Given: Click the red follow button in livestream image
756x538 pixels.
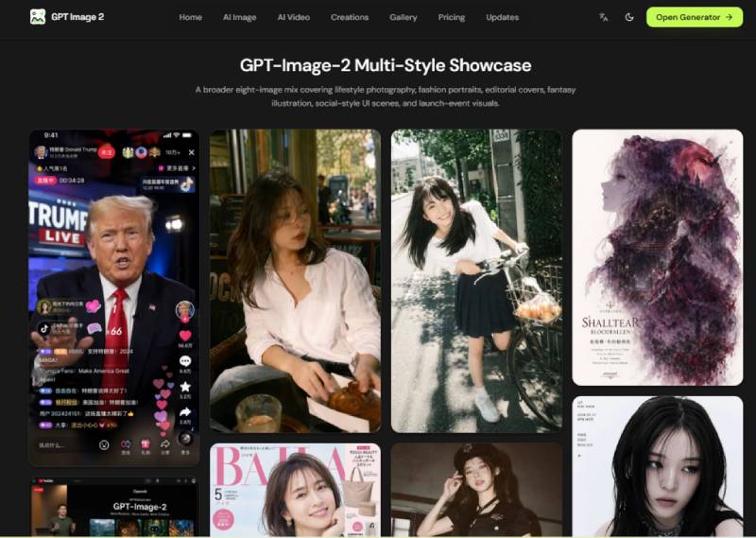Looking at the screenshot, I should tap(107, 152).
